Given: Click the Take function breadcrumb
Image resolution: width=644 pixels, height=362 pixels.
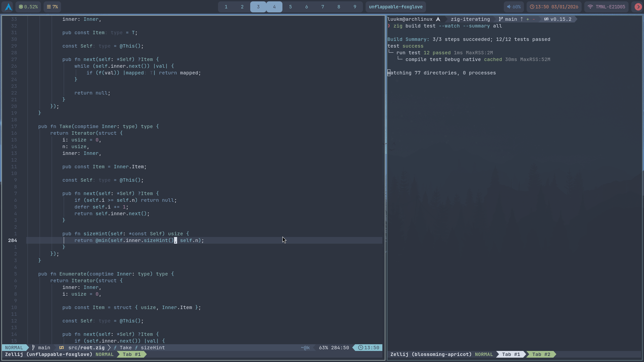Looking at the screenshot, I should click(125, 348).
